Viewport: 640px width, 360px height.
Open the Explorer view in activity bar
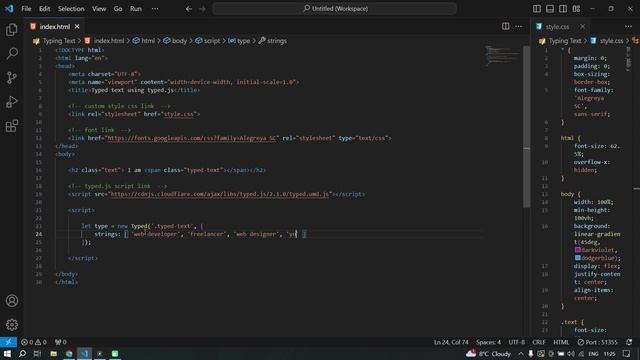coord(12,30)
